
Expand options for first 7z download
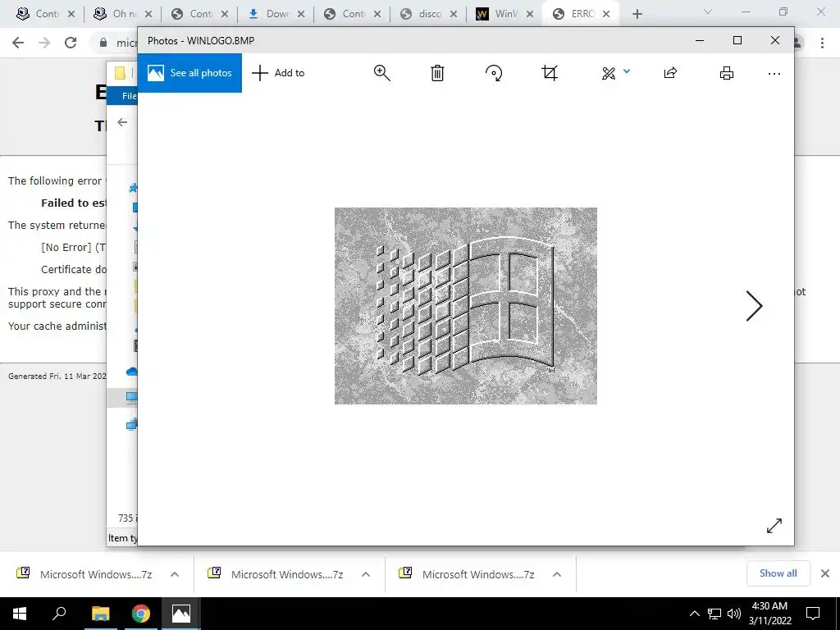coord(175,574)
